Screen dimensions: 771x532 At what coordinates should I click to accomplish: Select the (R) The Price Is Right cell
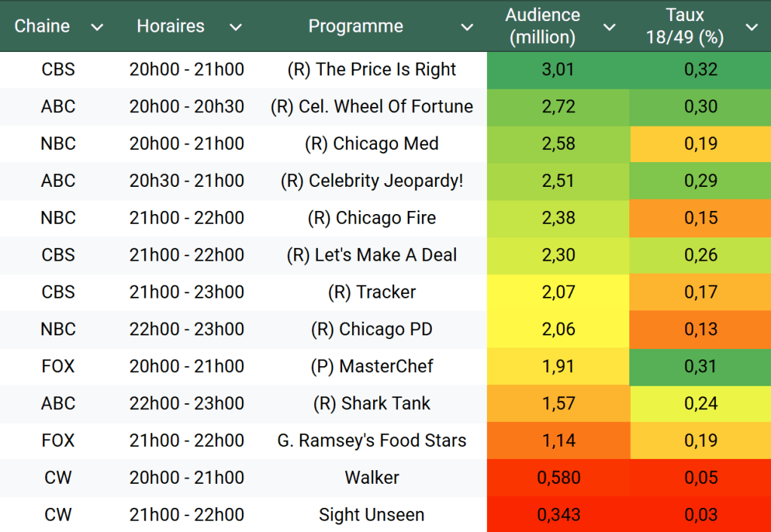click(372, 70)
